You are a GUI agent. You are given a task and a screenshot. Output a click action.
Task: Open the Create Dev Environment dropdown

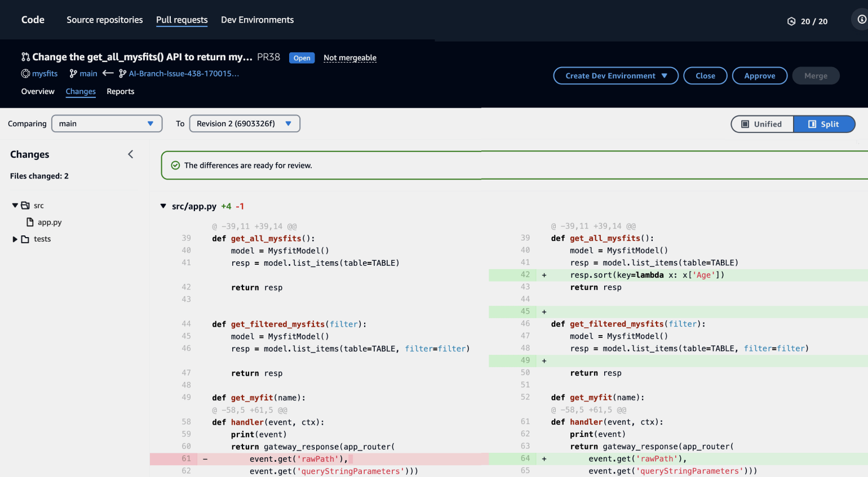tap(616, 75)
